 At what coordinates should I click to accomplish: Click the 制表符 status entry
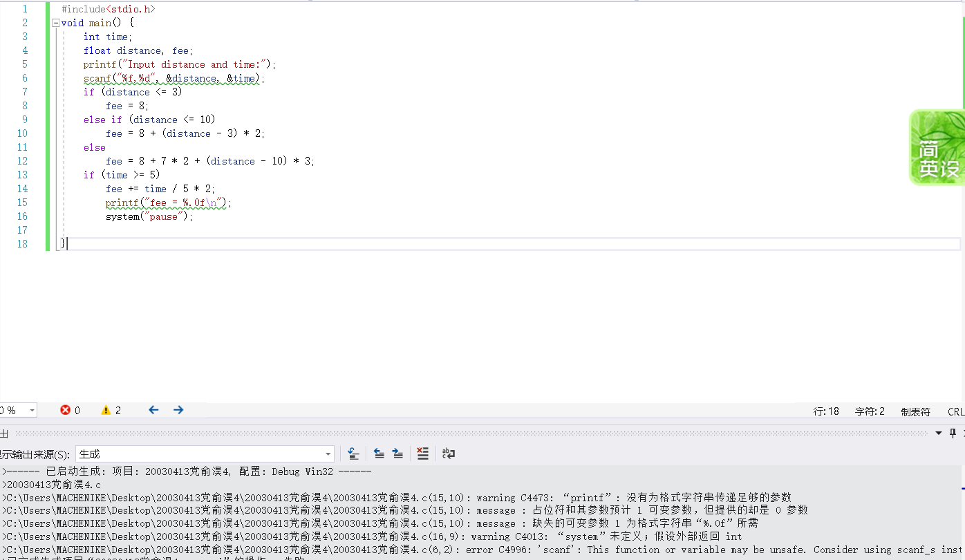pos(915,411)
